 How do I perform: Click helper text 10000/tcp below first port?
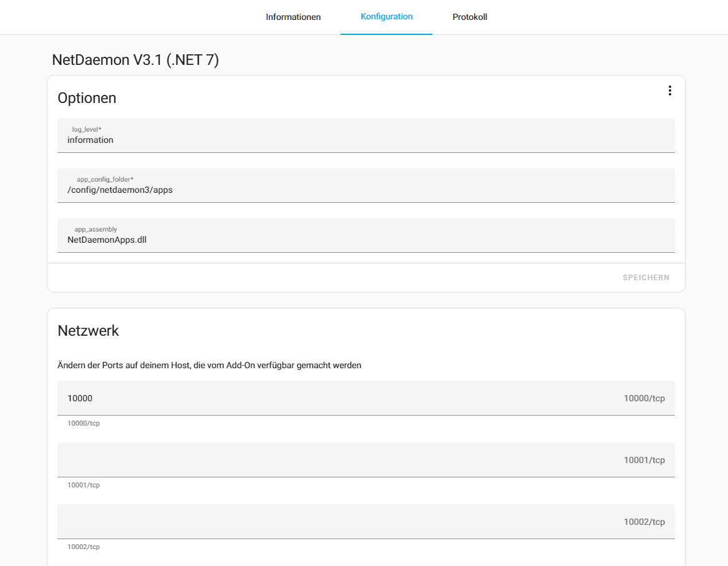[x=84, y=423]
